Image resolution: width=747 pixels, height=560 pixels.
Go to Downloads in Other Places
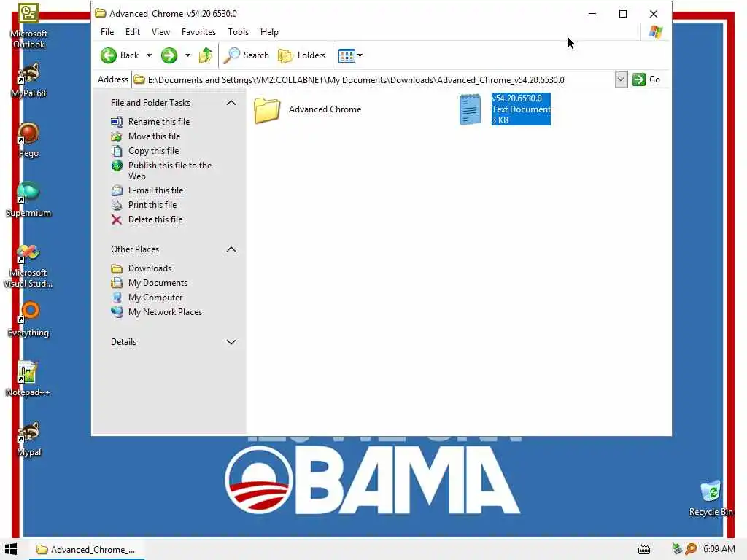click(x=150, y=268)
